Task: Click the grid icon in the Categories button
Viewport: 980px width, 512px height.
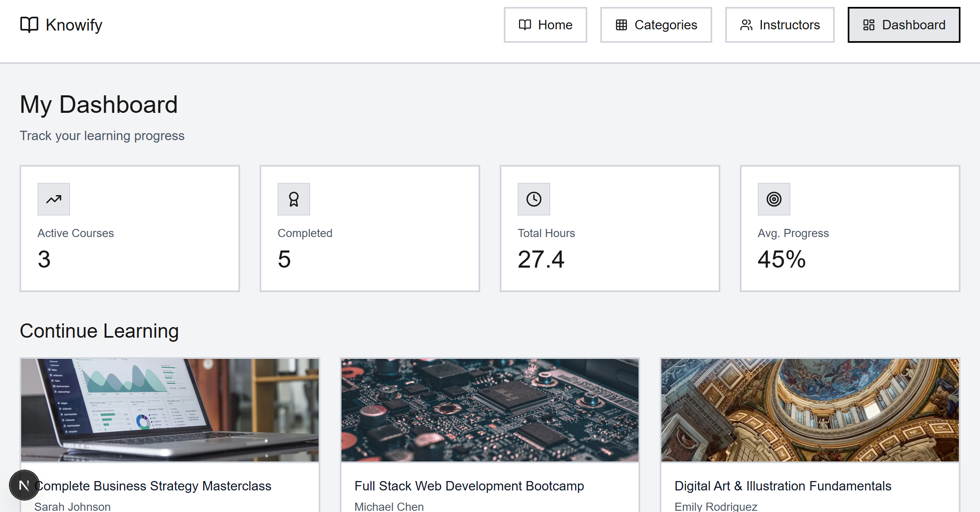Action: click(x=621, y=25)
